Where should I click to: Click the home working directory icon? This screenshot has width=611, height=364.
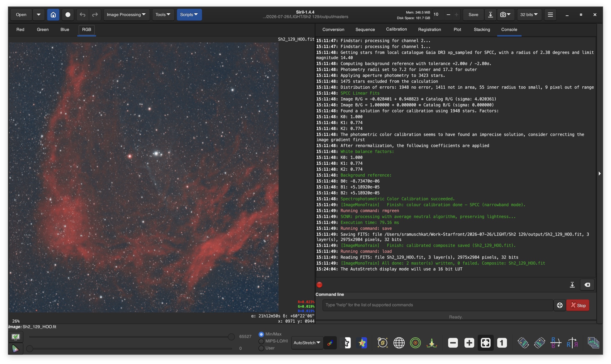pyautogui.click(x=53, y=14)
